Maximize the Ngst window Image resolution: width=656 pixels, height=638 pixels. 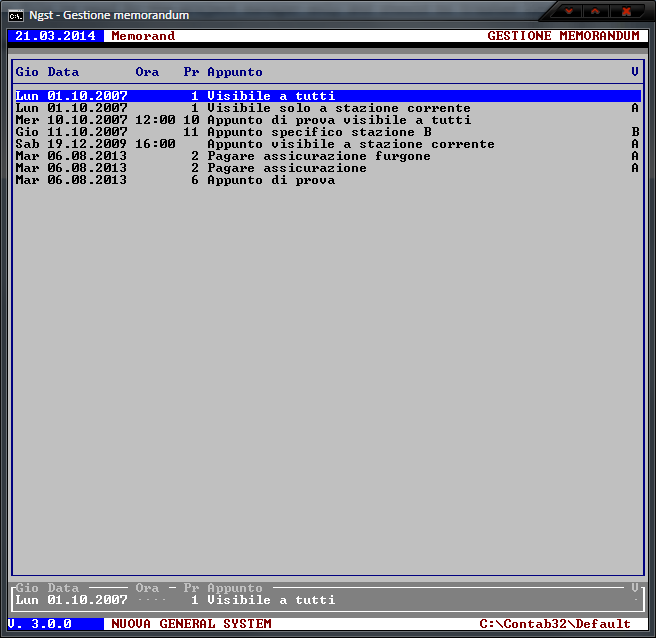tap(597, 12)
